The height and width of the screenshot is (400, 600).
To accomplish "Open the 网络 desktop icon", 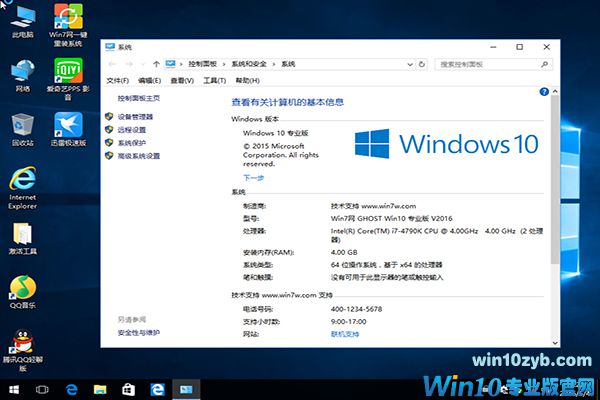I will [x=23, y=76].
